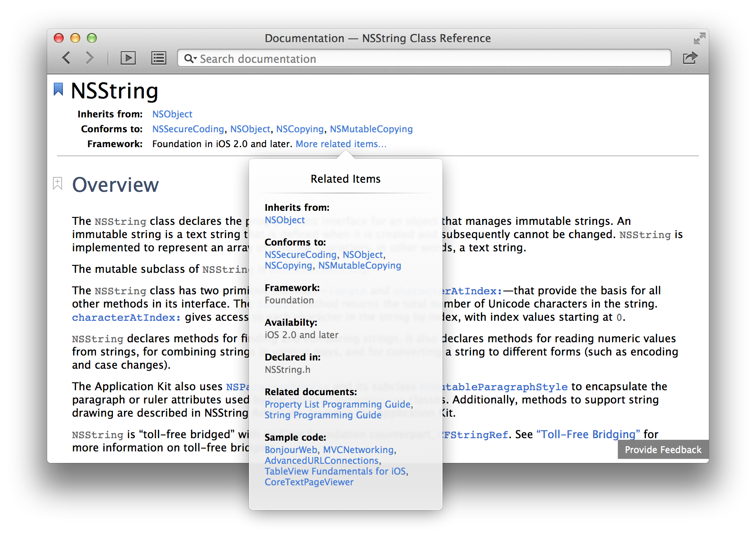The height and width of the screenshot is (544, 756).
Task: Open NSObject link in the popover
Action: [x=285, y=220]
